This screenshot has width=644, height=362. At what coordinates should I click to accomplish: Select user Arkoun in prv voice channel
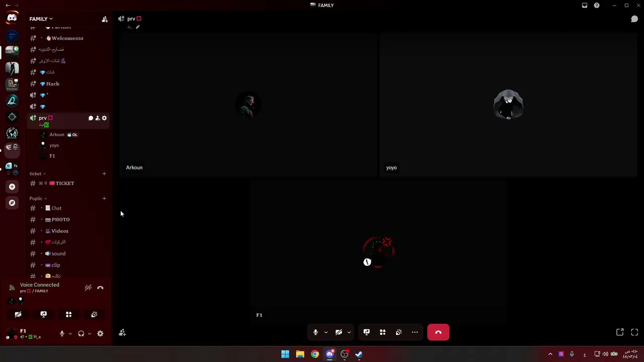point(73,135)
